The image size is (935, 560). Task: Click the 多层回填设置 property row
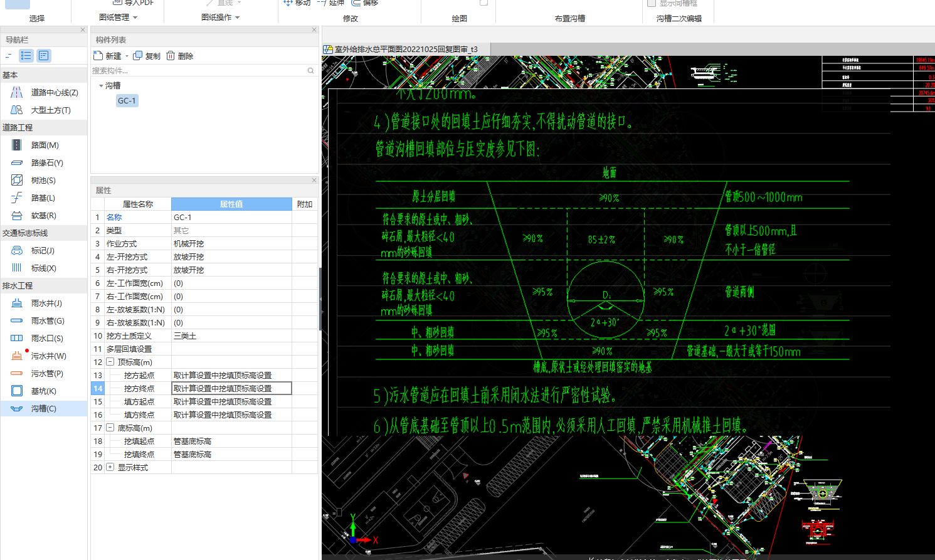(204, 349)
